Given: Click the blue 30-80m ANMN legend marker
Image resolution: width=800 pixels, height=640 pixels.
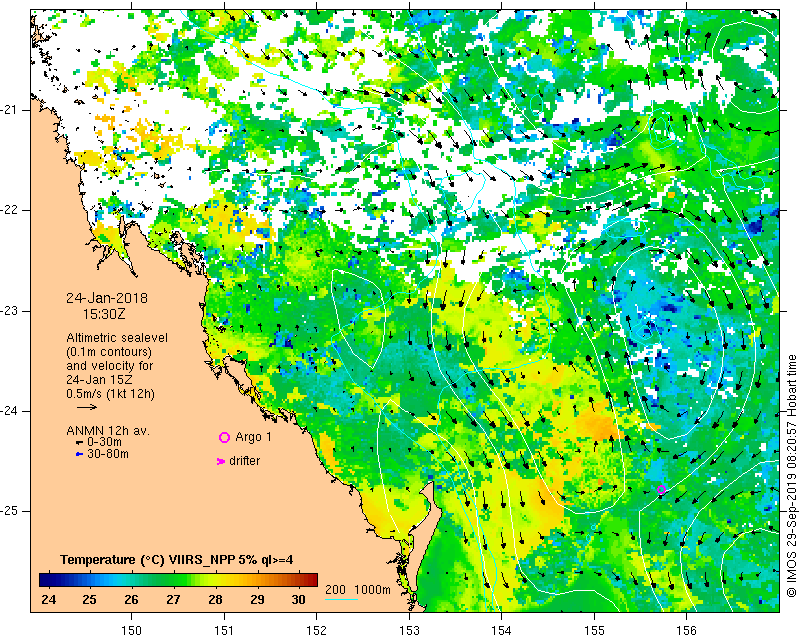Looking at the screenshot, I should 79,454.
